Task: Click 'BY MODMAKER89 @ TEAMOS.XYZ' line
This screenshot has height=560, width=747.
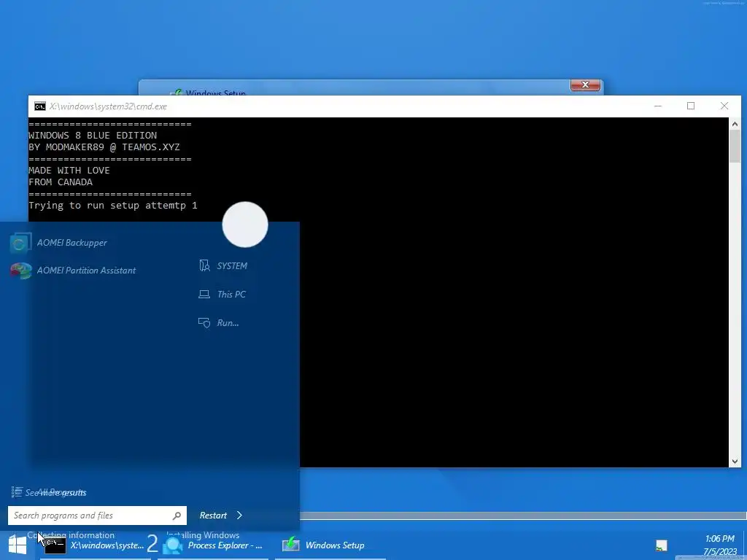Action: click(x=104, y=147)
